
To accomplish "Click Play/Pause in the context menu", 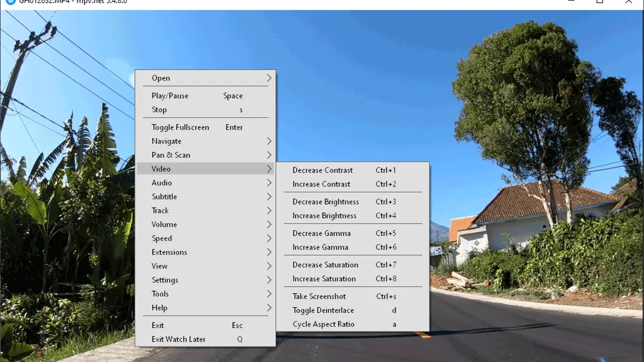I will click(170, 96).
